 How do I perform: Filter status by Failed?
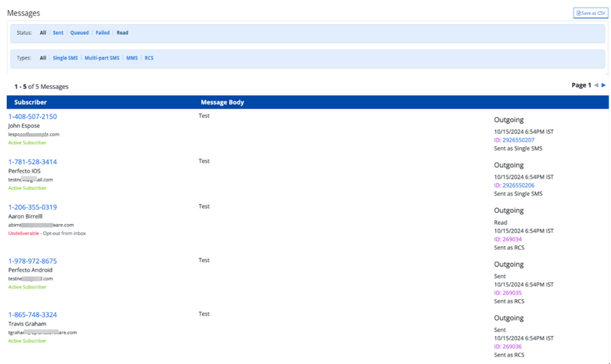(103, 33)
